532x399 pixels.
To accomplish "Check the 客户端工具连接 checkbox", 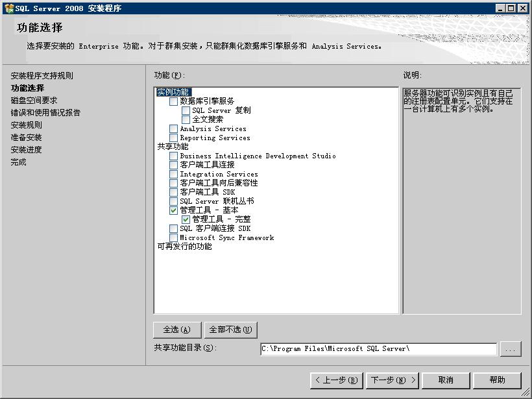I will pos(173,165).
